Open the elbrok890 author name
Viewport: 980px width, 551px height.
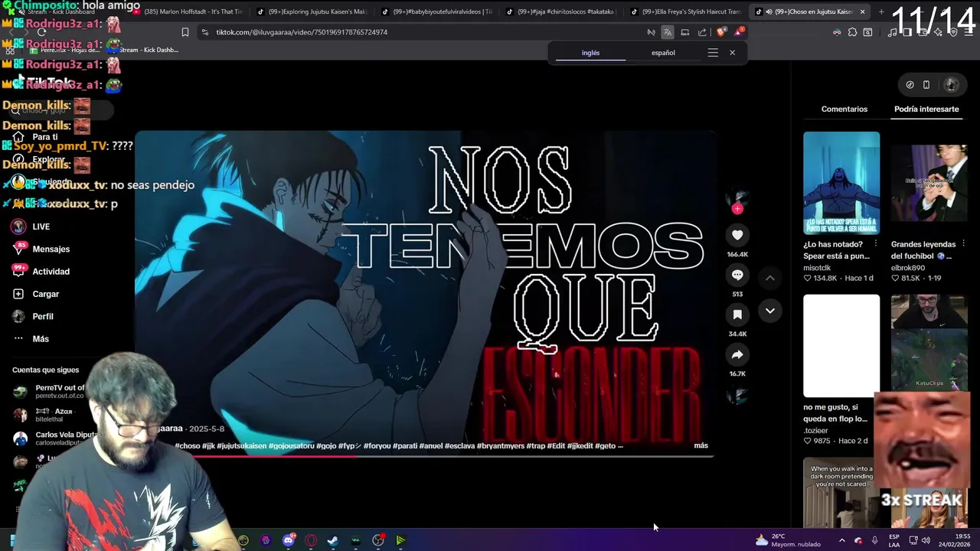[908, 268]
